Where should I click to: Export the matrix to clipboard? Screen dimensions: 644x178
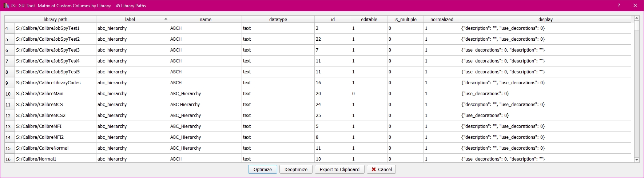339,169
